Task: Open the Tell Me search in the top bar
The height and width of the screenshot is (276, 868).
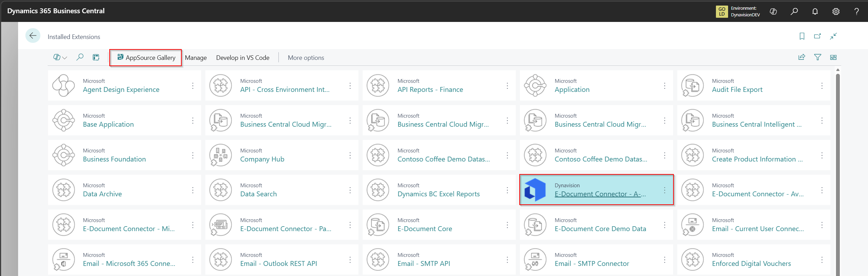Action: tap(794, 11)
